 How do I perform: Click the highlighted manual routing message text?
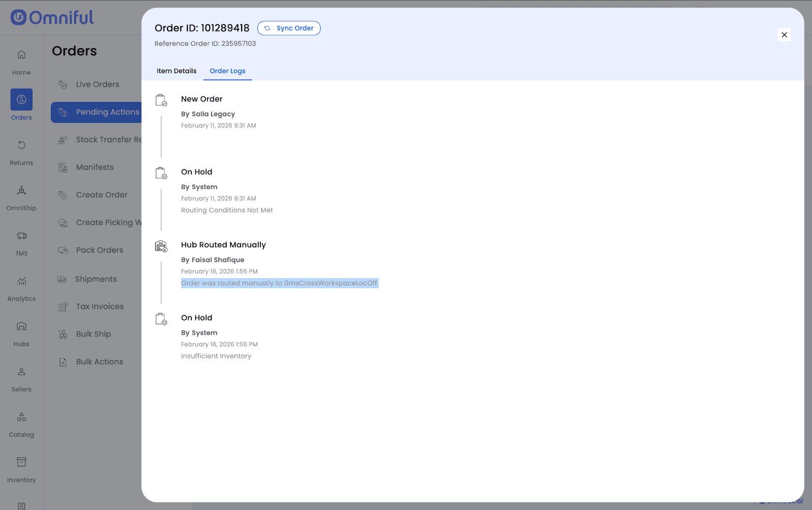[280, 283]
